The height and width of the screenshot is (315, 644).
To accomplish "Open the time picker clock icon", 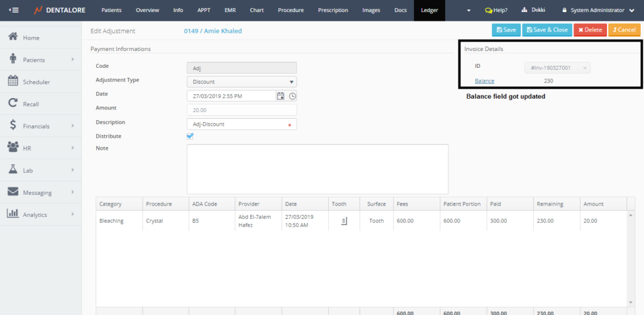I will tap(292, 96).
